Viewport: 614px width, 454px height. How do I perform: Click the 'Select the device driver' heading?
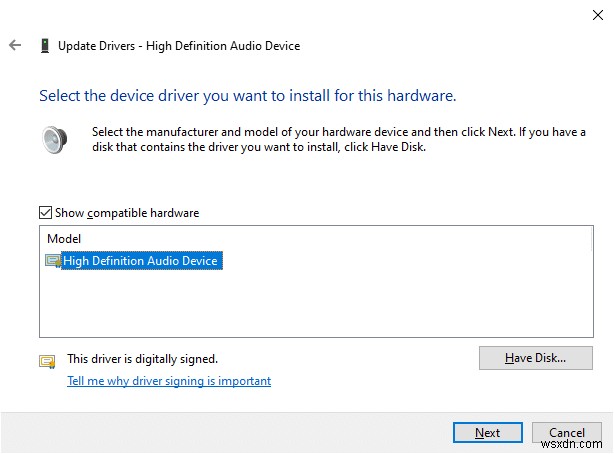click(247, 97)
